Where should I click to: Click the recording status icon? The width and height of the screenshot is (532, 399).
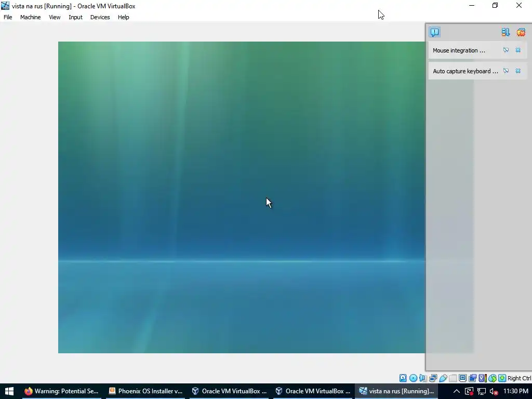coord(472,378)
